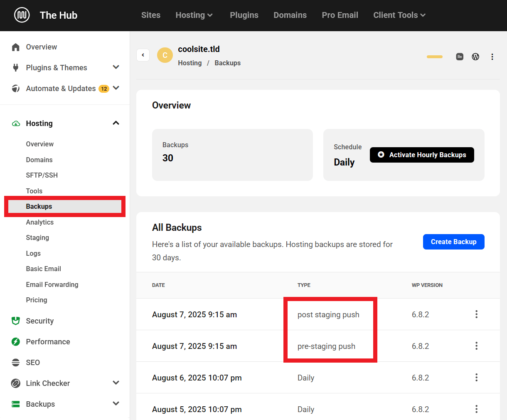The height and width of the screenshot is (420, 507).
Task: Click Activate Hourly Backups button
Action: pos(422,155)
